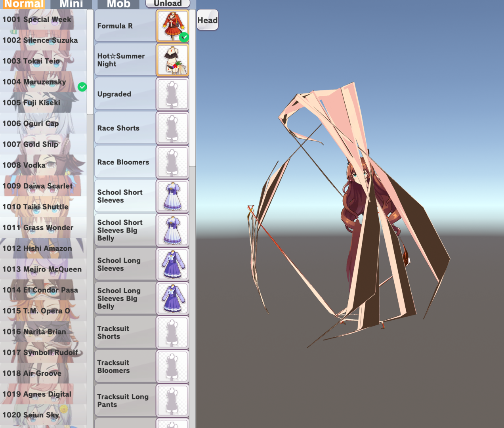The height and width of the screenshot is (428, 504).
Task: Choose the Race Bloomers mannequin icon
Action: point(172,162)
